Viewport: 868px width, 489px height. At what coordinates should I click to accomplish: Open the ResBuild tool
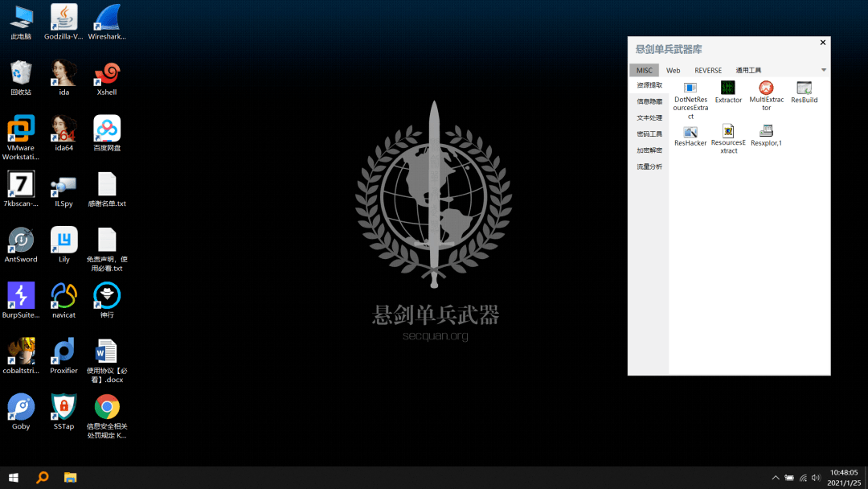[x=804, y=92]
